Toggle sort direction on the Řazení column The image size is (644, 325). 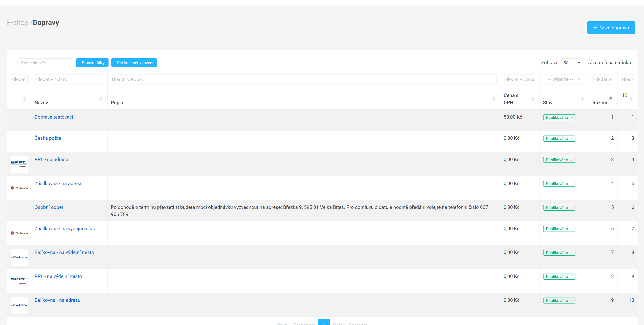pos(611,99)
